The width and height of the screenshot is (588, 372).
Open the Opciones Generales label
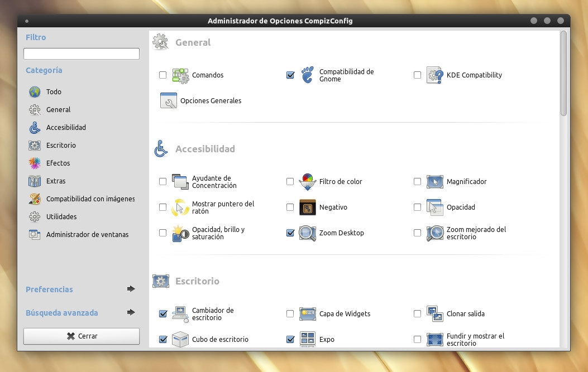211,101
